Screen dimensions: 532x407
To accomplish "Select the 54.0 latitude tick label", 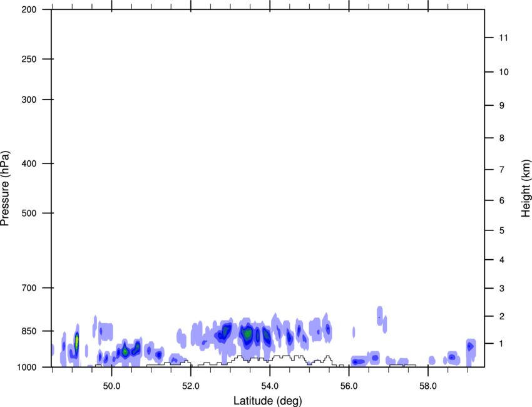I will (x=270, y=386).
